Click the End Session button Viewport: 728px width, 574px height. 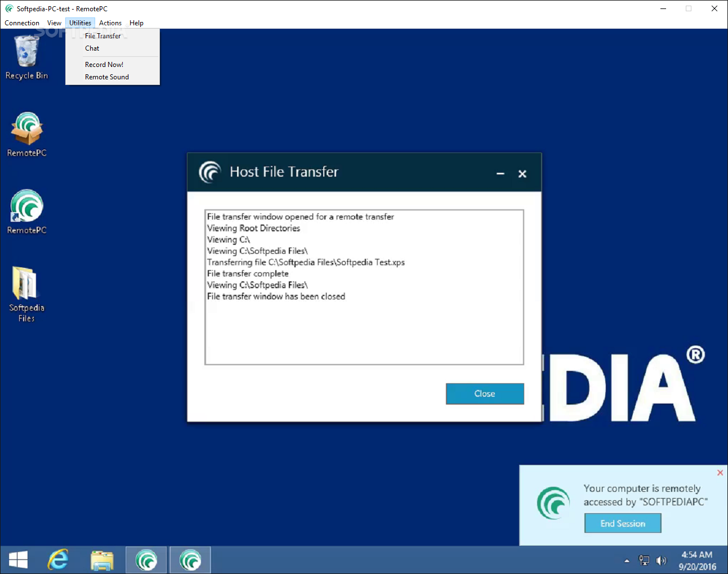[x=623, y=523]
